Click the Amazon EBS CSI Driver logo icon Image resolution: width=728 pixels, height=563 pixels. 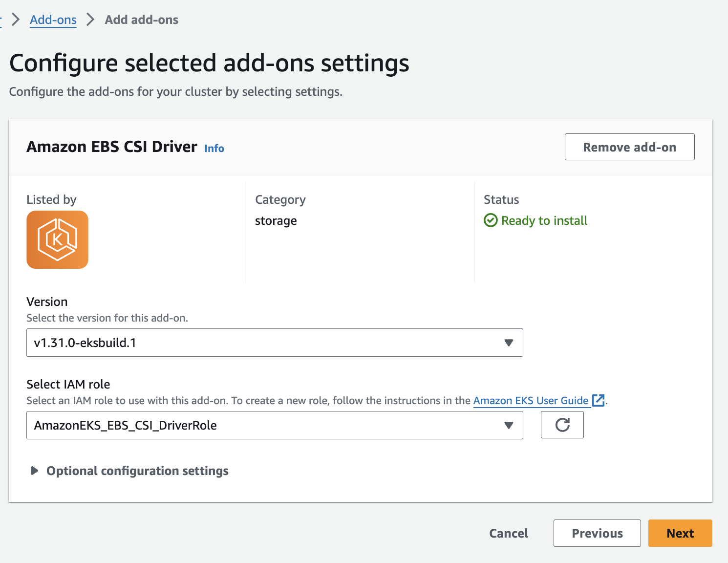point(57,239)
